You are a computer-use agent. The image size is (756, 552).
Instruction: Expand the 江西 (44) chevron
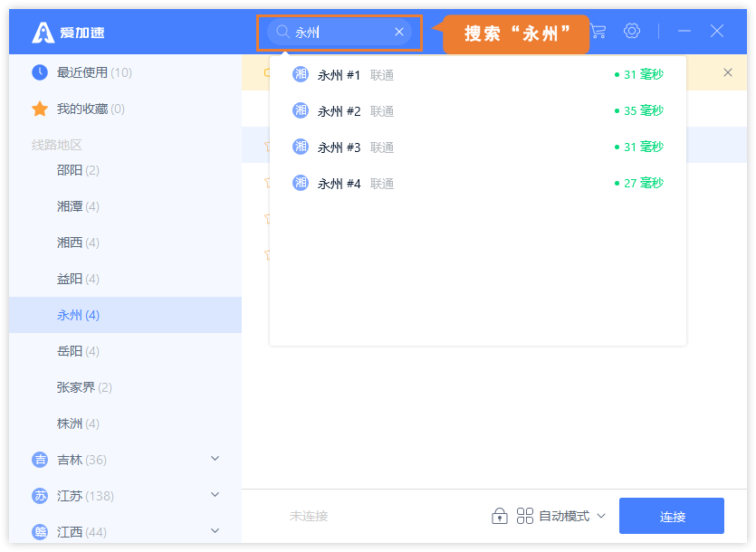215,531
